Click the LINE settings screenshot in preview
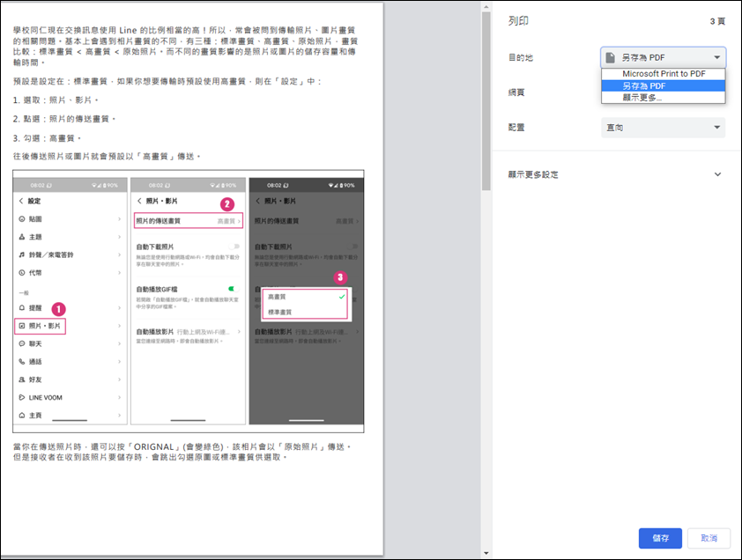The width and height of the screenshot is (742, 560). [189, 301]
